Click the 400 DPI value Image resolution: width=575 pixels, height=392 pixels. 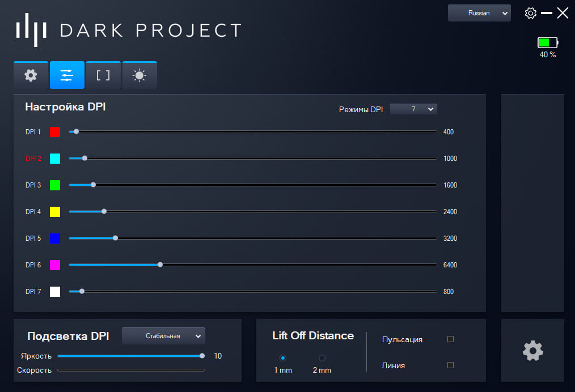coord(448,132)
